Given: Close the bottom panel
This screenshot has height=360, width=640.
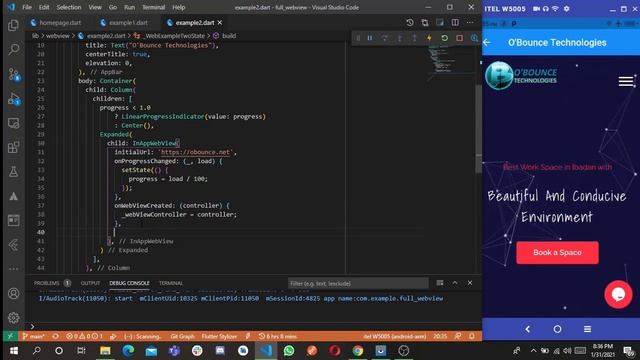Looking at the screenshot, I should (x=470, y=283).
